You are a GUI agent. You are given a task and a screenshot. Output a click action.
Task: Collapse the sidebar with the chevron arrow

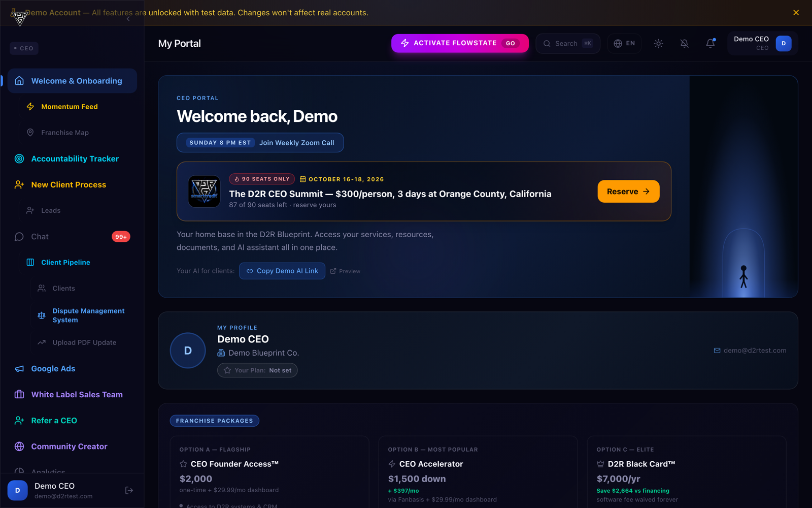point(128,19)
